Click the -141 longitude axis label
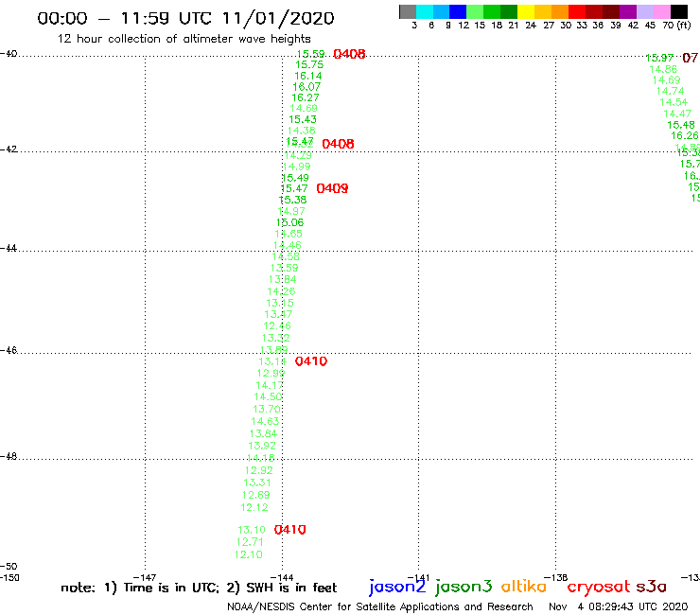Image resolution: width=700 pixels, height=615 pixels. [x=418, y=578]
